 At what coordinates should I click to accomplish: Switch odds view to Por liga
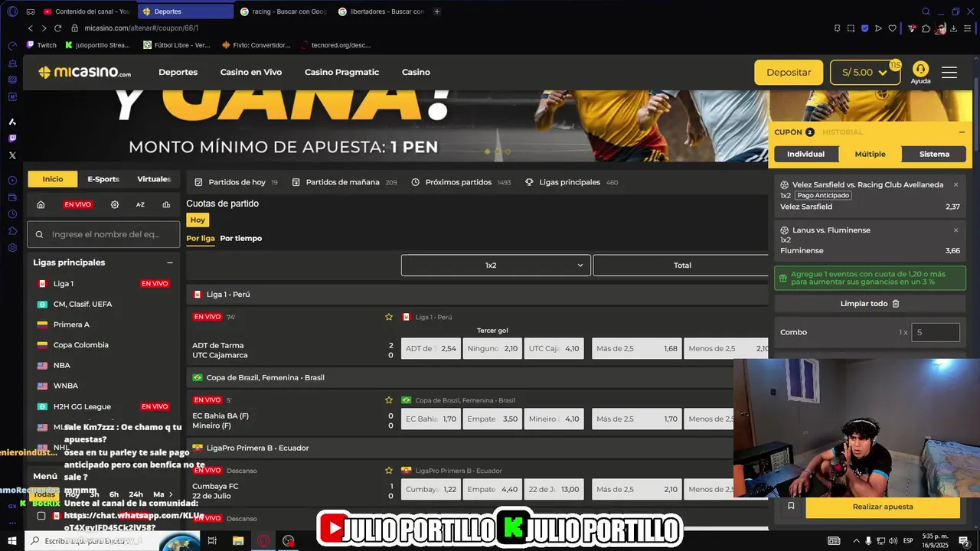[x=201, y=238]
